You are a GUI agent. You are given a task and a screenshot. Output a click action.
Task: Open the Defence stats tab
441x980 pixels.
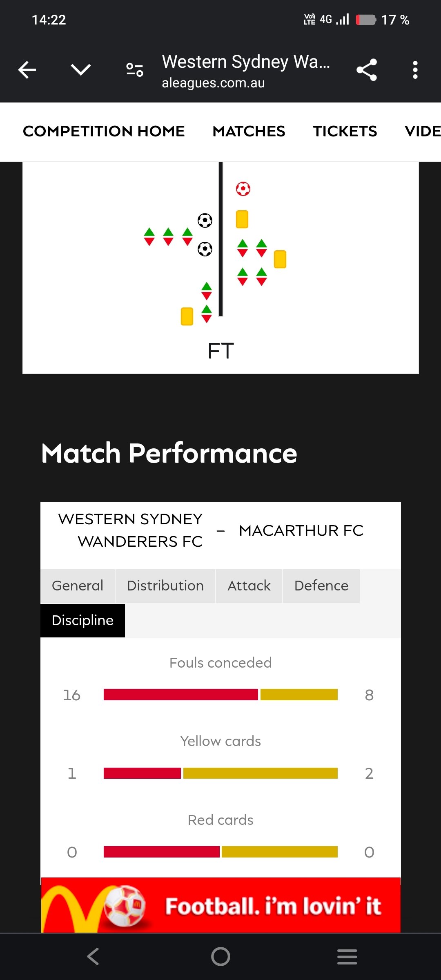pyautogui.click(x=321, y=586)
